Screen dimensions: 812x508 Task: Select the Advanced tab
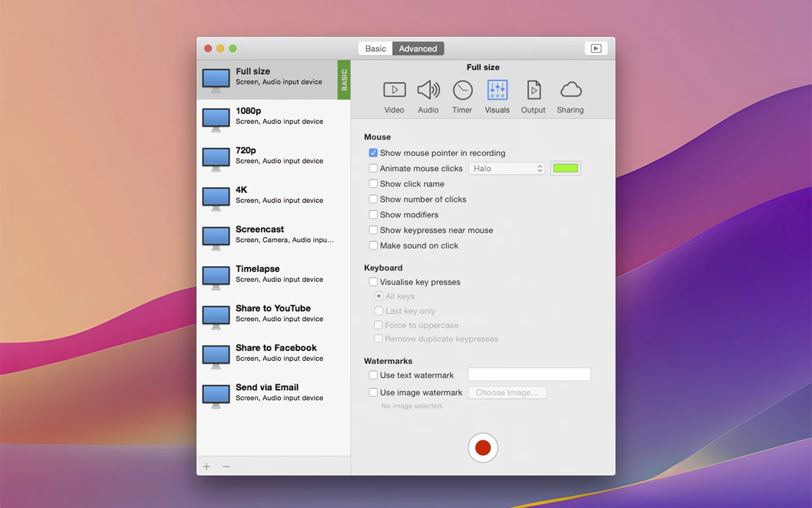pyautogui.click(x=418, y=49)
